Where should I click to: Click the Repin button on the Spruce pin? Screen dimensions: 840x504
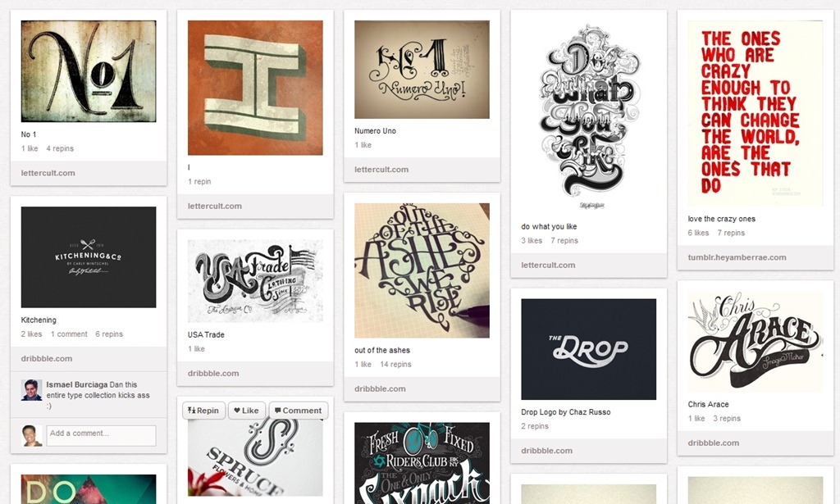(203, 411)
